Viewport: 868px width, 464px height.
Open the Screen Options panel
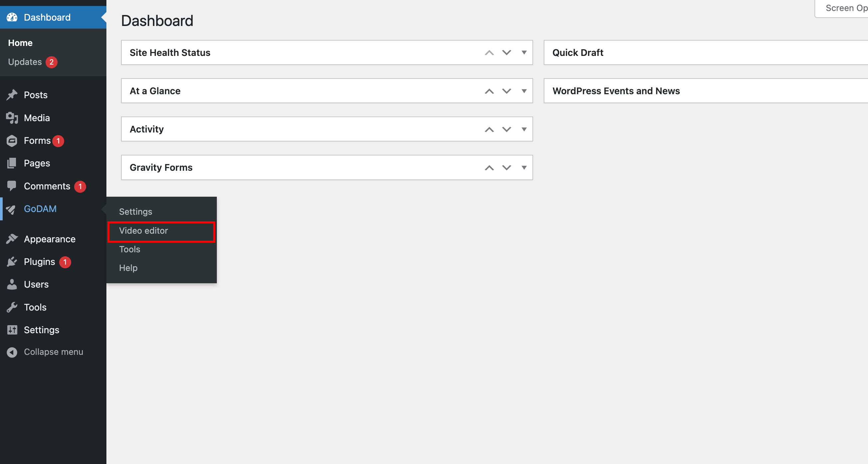click(x=845, y=7)
